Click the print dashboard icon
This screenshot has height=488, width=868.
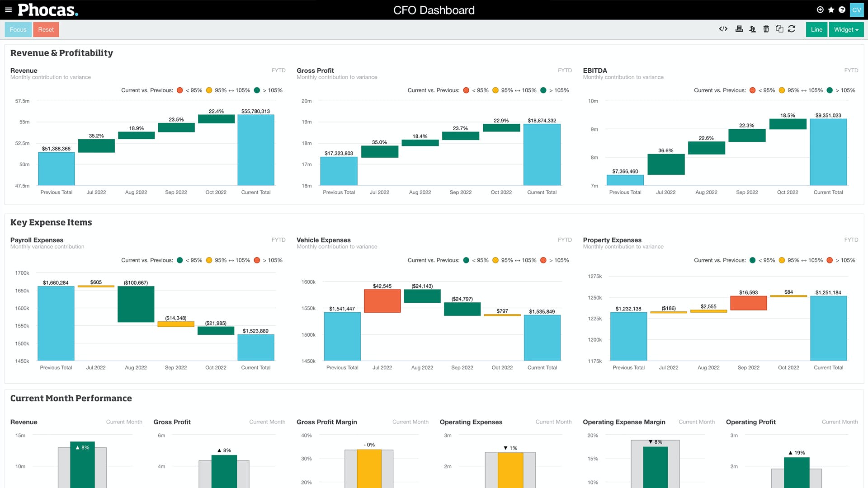[739, 29]
